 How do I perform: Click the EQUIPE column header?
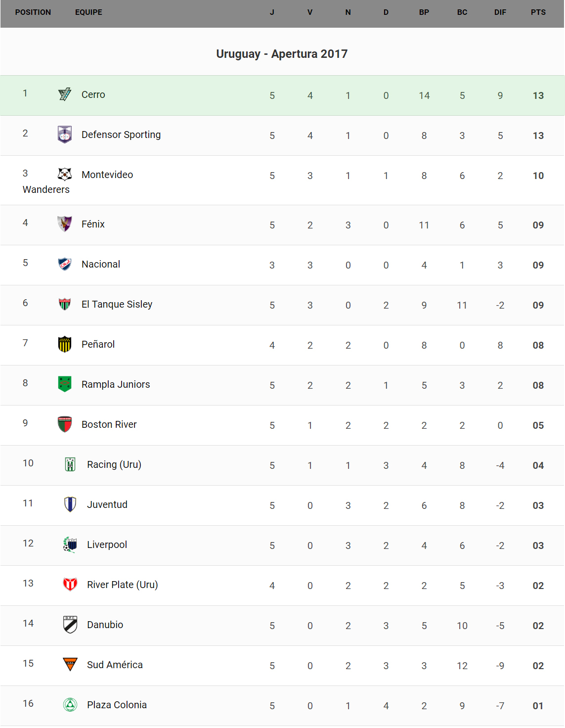[x=88, y=12]
